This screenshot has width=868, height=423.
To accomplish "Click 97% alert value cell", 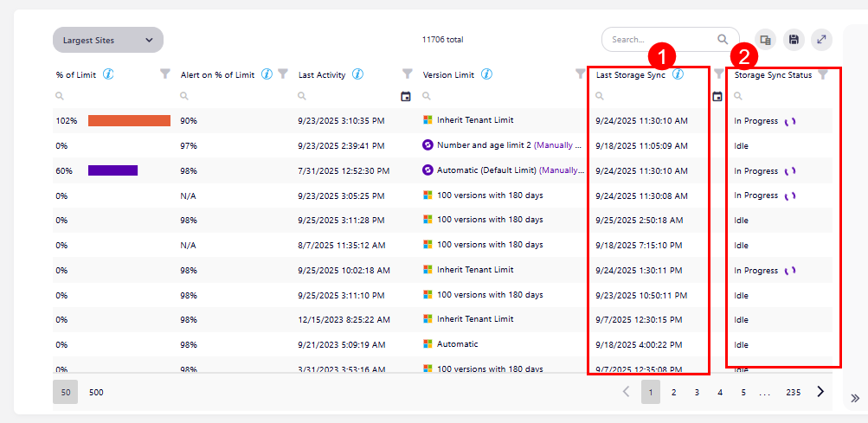I will [x=189, y=145].
